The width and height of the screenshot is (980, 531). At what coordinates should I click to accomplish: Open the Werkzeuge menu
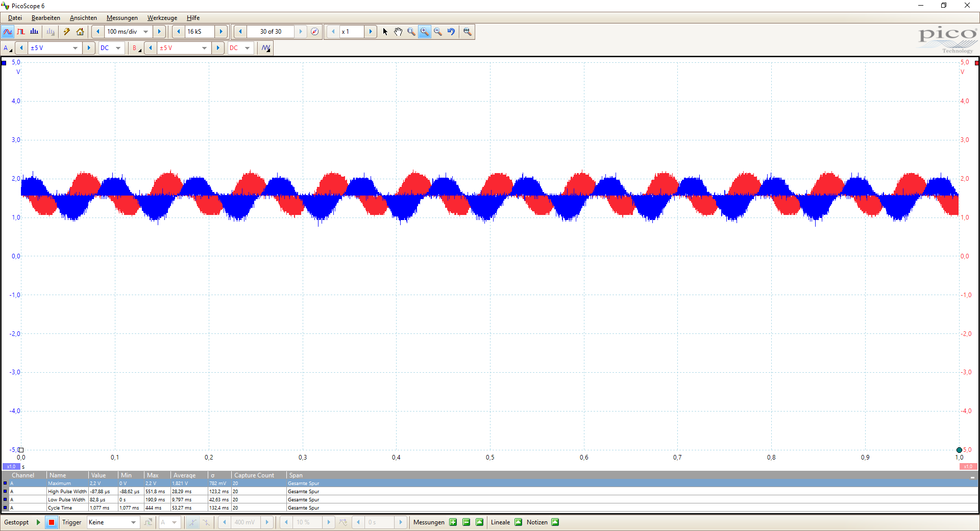coord(162,18)
